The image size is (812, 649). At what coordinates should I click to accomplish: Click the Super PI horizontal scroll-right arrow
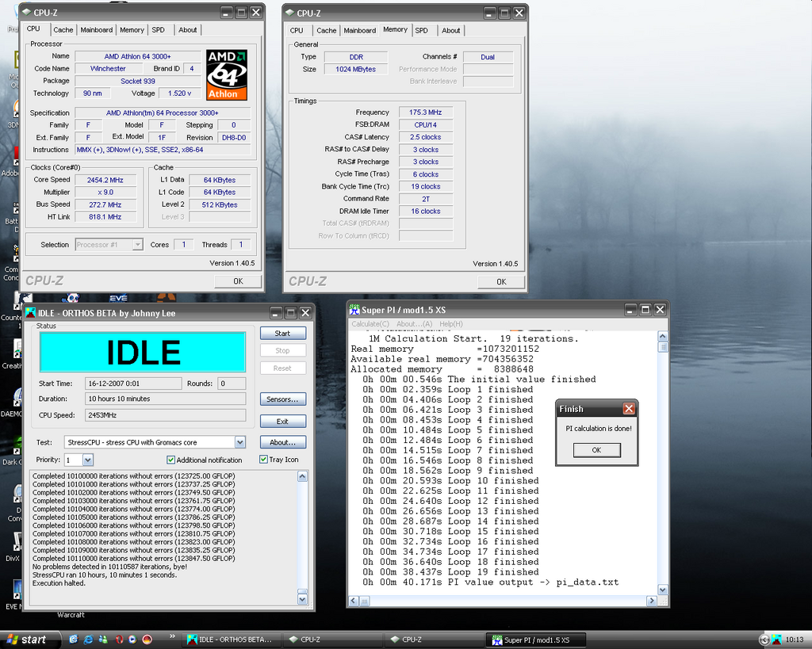652,601
